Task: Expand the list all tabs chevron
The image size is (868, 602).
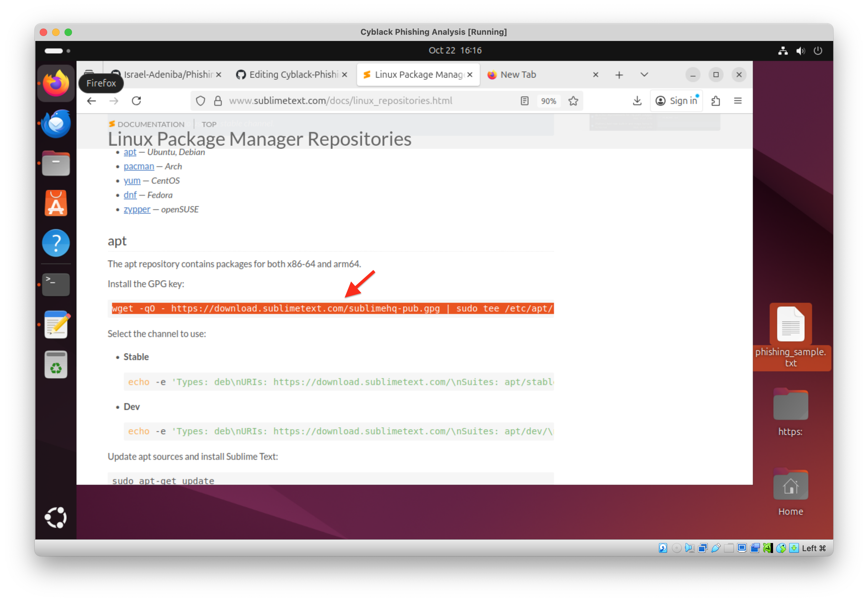Action: coord(644,75)
